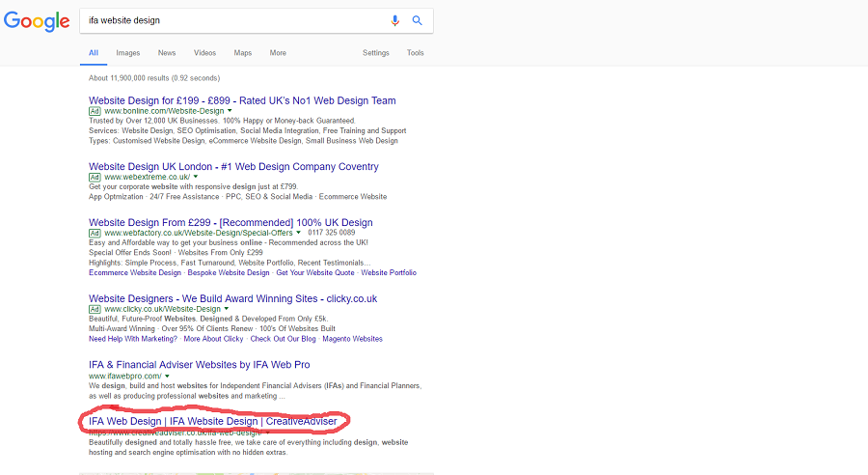Switch to the Images tab
Image resolution: width=868 pixels, height=475 pixels.
pos(128,53)
